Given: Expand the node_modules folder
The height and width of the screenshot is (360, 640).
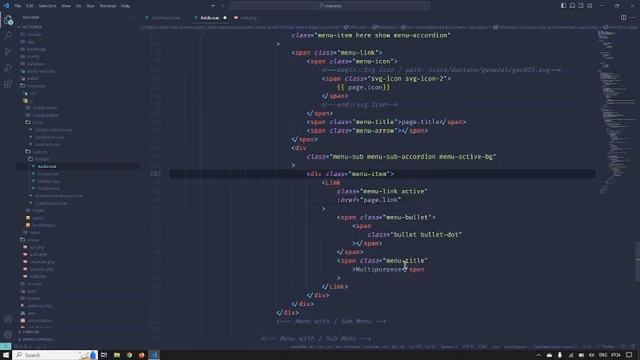Looking at the screenshot, I should [x=38, y=71].
